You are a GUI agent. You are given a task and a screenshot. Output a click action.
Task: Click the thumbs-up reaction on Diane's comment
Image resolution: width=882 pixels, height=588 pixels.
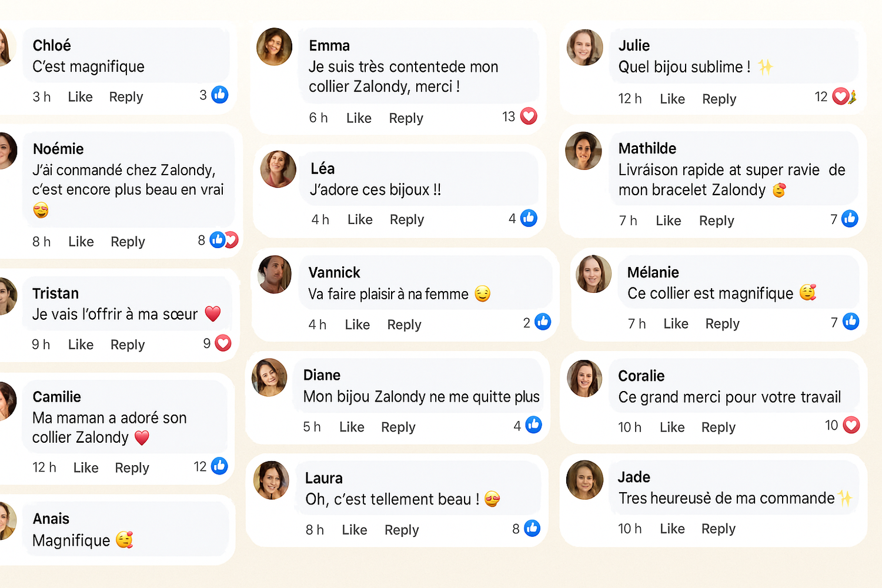533,425
